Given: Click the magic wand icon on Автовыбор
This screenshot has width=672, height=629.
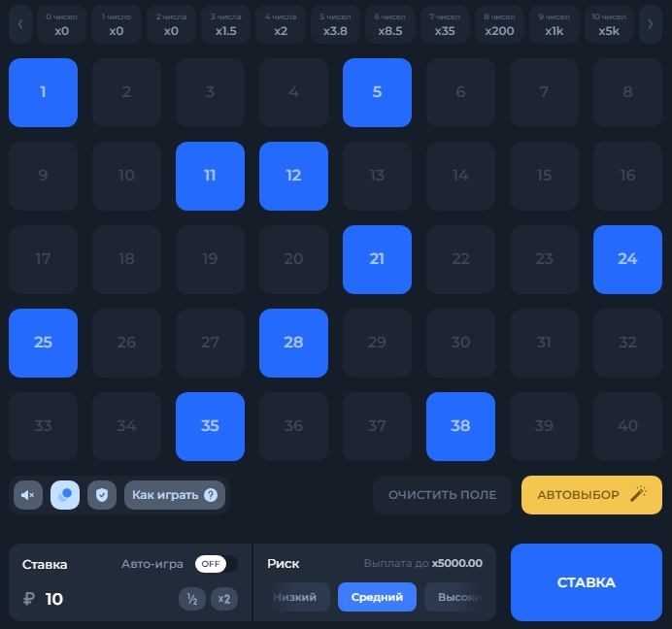Looking at the screenshot, I should click(638, 495).
